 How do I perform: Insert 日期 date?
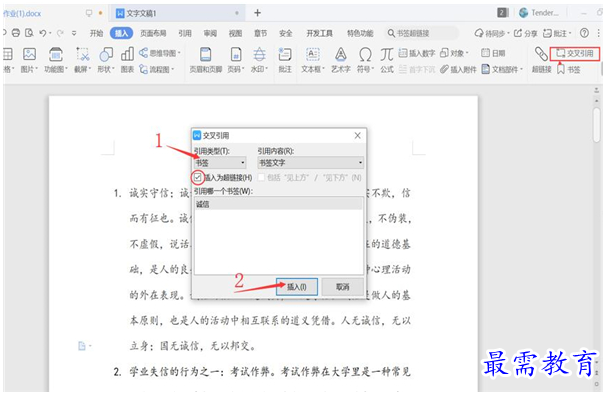[493, 53]
